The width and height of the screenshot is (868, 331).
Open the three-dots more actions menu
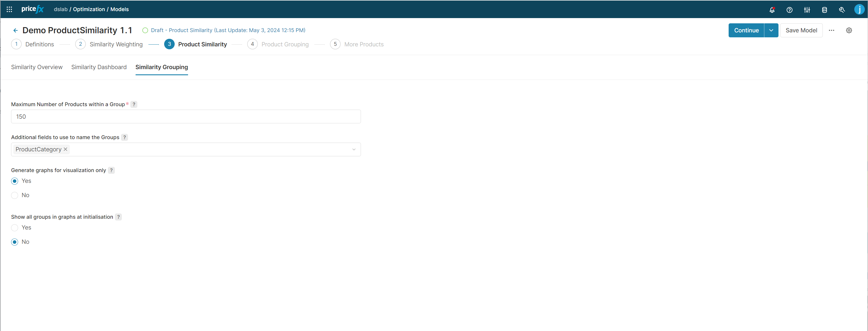[831, 30]
